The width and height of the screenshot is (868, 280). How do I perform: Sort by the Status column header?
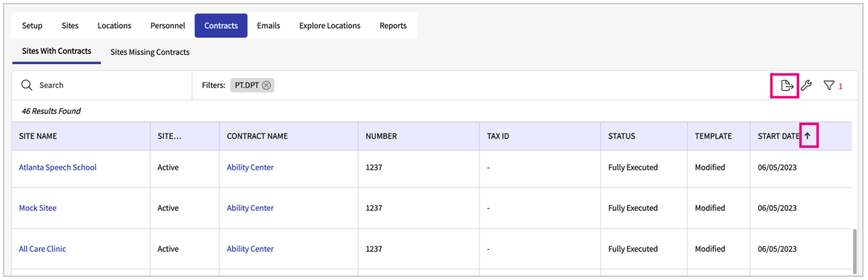click(x=622, y=136)
